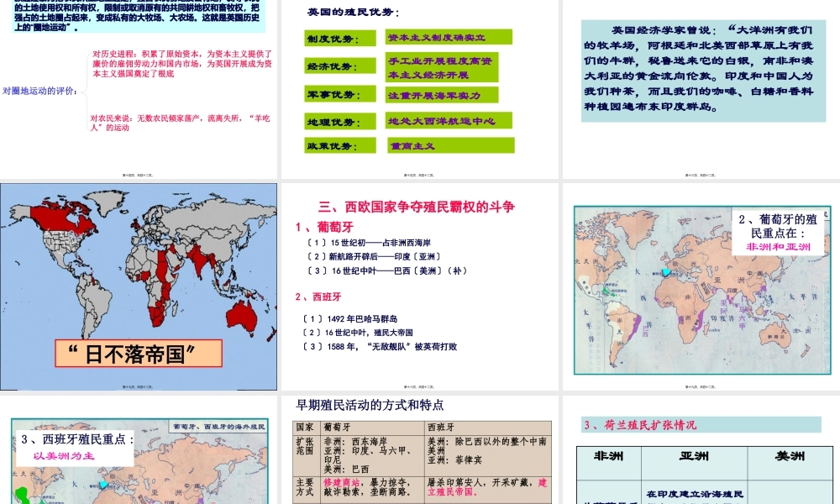This screenshot has width=840, height=504.
Task: Click the label 对圈地运动的评价：
Action: pyautogui.click(x=40, y=91)
